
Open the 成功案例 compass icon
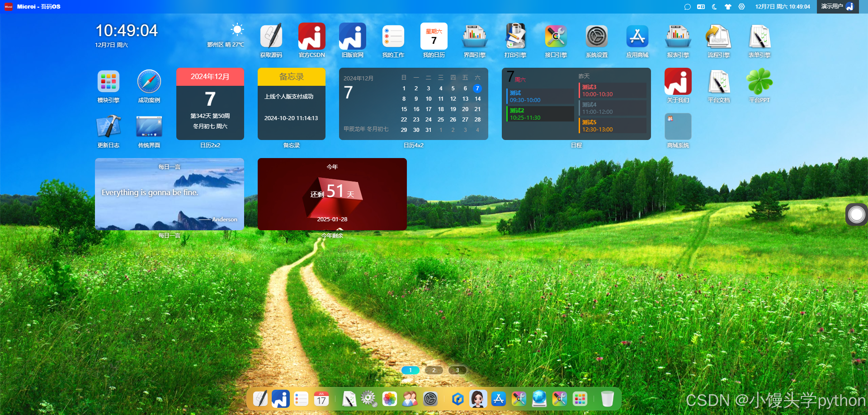coord(149,81)
